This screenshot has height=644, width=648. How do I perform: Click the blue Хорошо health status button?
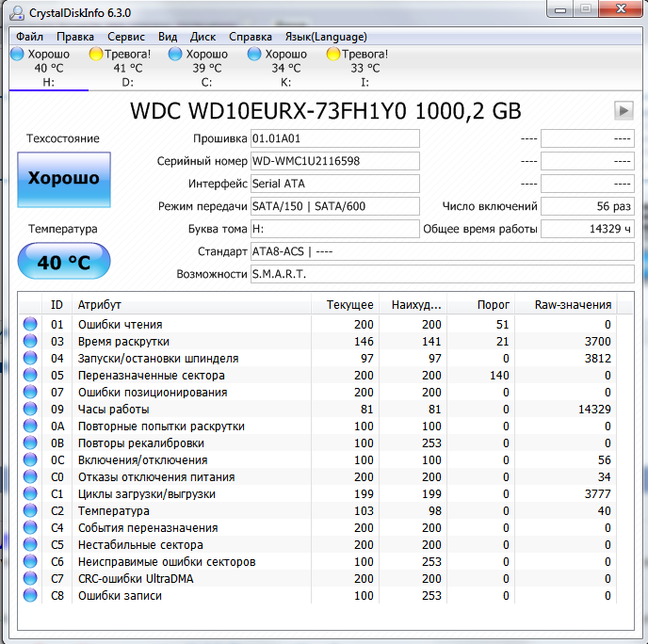pyautogui.click(x=63, y=178)
